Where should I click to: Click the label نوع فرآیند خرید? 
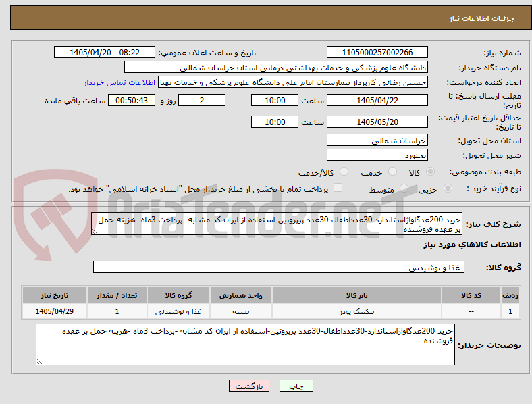494,188
